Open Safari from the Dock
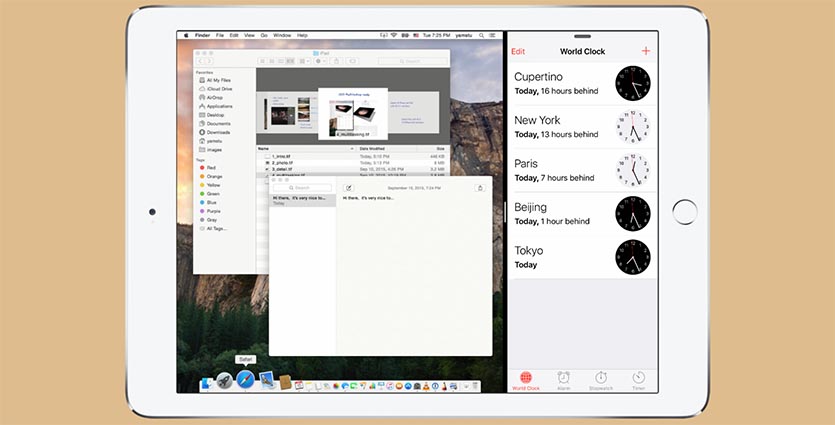835x425 pixels. (245, 381)
